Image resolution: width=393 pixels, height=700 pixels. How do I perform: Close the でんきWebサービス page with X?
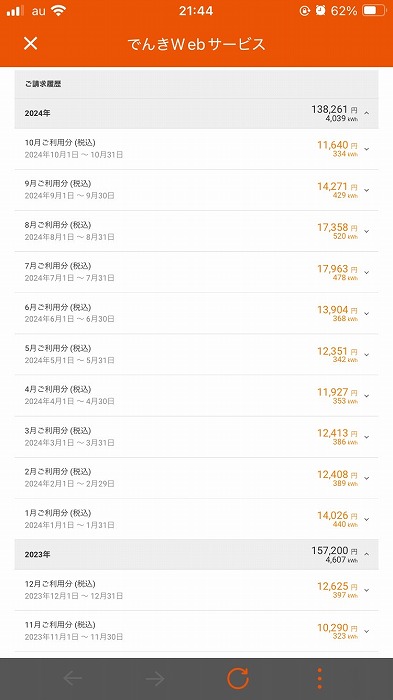[30, 43]
